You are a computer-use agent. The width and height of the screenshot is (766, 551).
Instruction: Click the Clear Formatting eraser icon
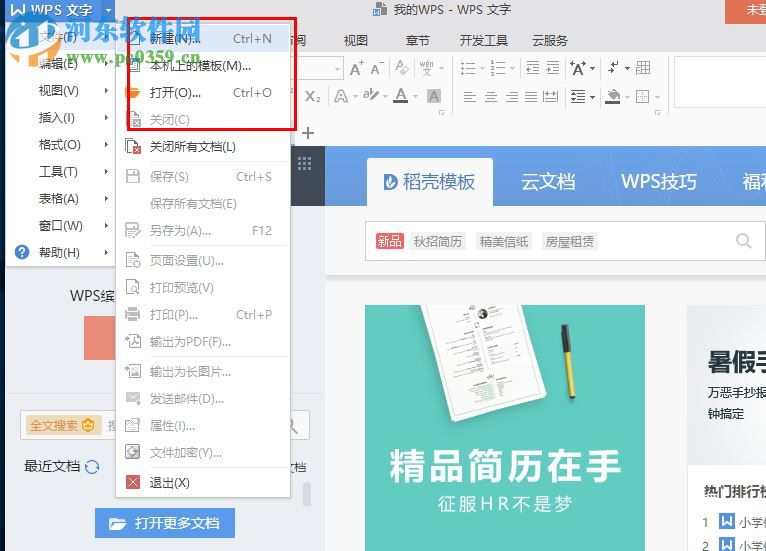tap(402, 67)
